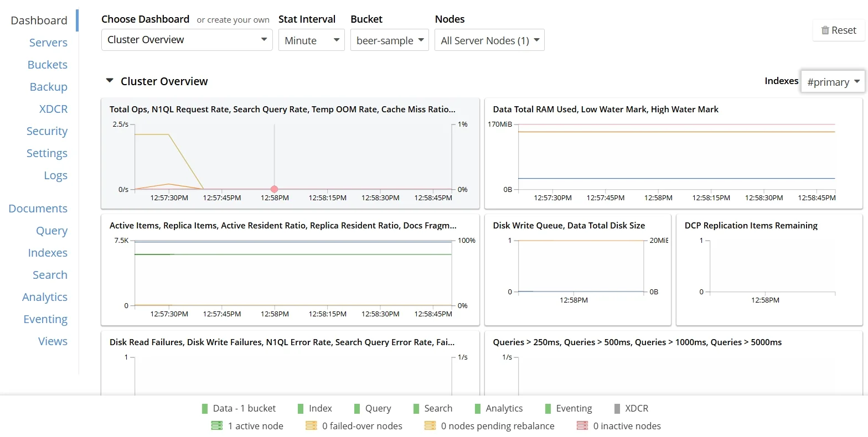The width and height of the screenshot is (868, 437).
Task: Click the yellow pending rebalance server icon
Action: tap(430, 426)
